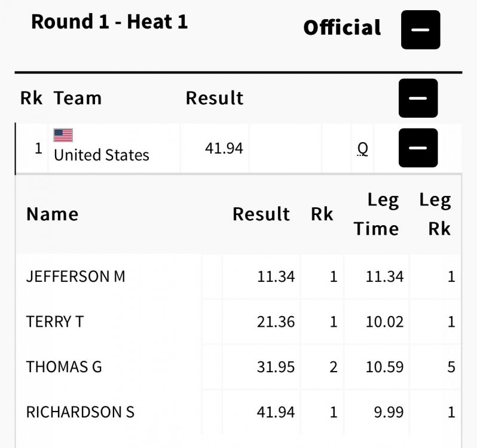Image resolution: width=477 pixels, height=448 pixels.
Task: Click the United States flag icon
Action: [x=63, y=135]
